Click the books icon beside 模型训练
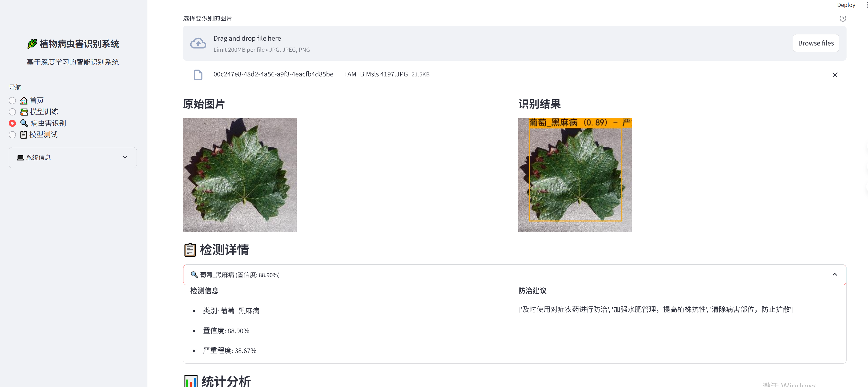 (24, 112)
